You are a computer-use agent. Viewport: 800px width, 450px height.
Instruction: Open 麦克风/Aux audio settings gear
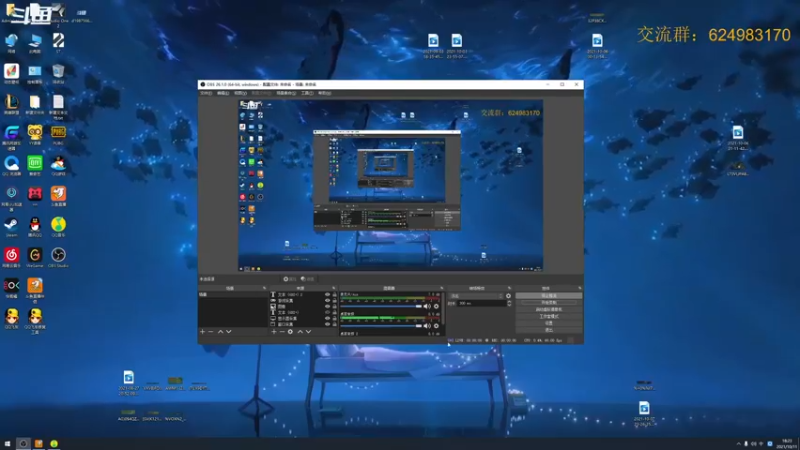pos(436,306)
